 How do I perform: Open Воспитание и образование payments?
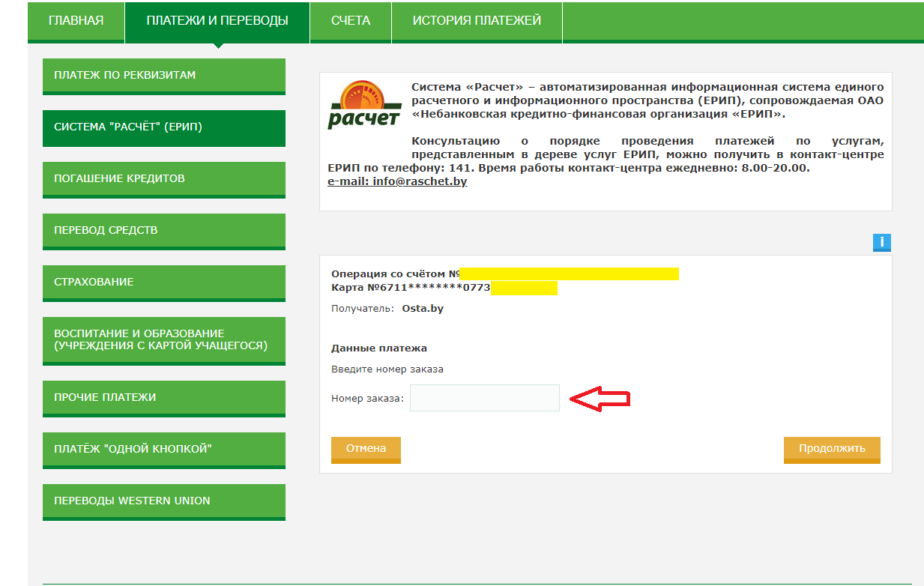164,339
